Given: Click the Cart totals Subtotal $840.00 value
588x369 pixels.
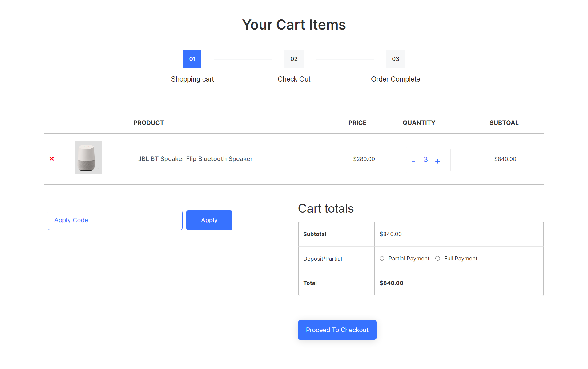Looking at the screenshot, I should [x=391, y=234].
